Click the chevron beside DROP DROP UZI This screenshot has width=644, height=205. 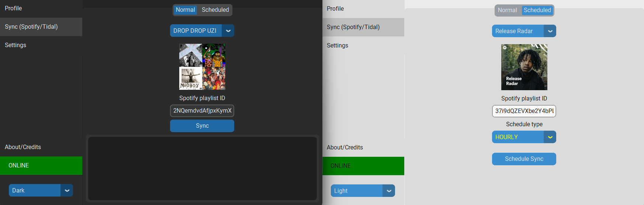[228, 31]
